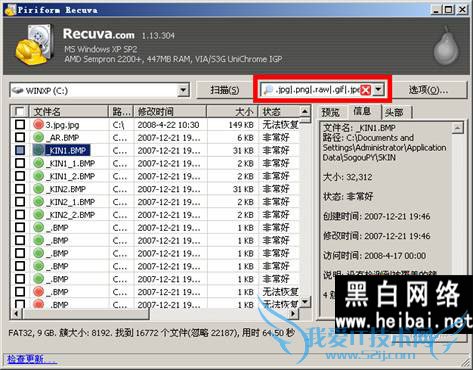Click the green status dot of _KIN2.BMP
Screen dimensions: 473x370
coord(39,189)
